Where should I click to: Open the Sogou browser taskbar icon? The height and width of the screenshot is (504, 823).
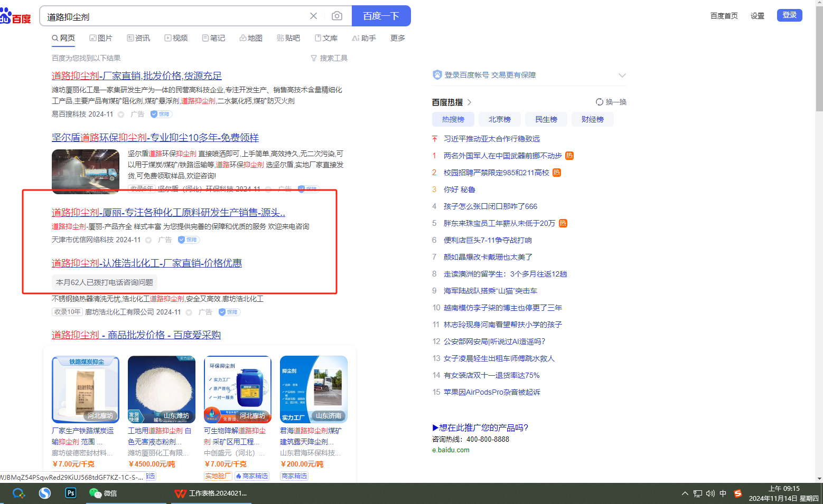click(x=44, y=493)
